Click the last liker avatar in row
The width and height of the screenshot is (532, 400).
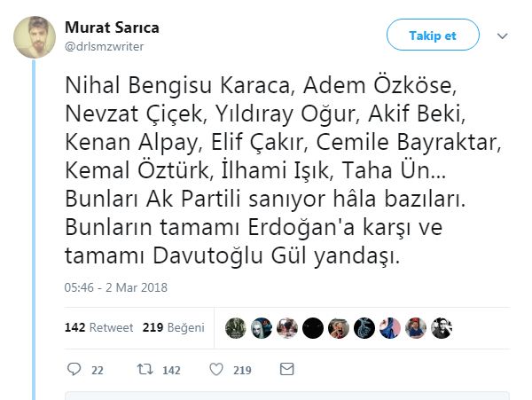[442, 327]
